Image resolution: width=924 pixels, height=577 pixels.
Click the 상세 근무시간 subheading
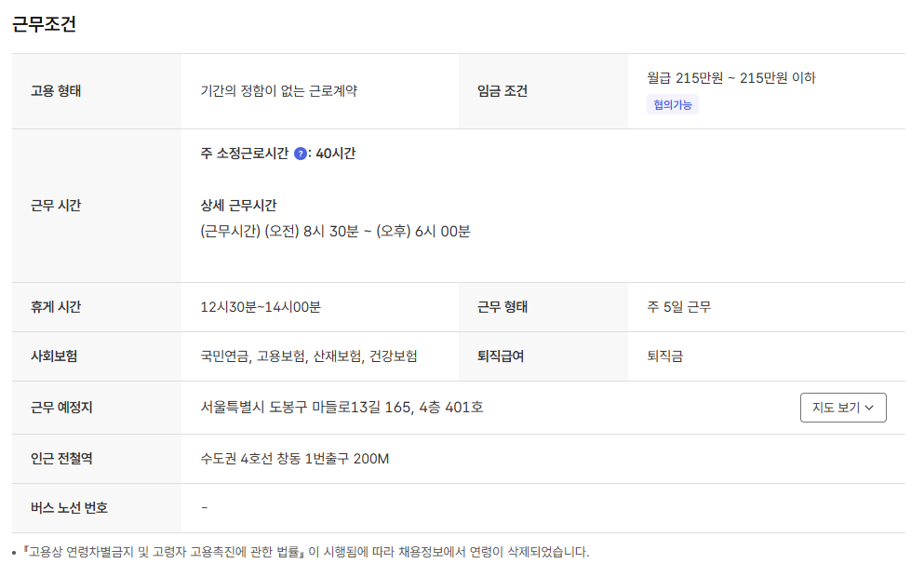click(238, 206)
